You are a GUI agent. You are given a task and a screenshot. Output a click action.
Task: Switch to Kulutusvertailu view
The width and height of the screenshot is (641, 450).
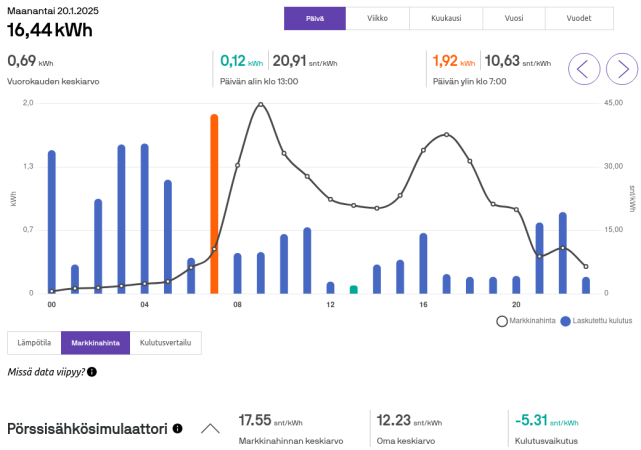166,343
